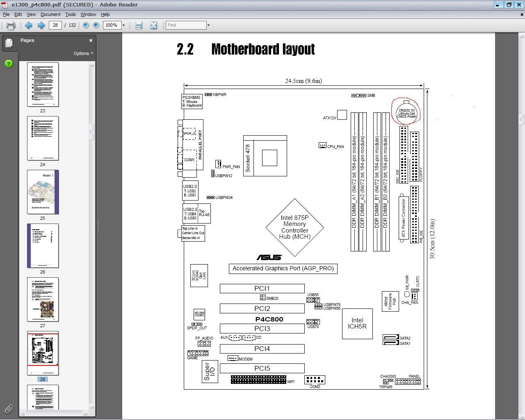This screenshot has height=420, width=525.
Task: Open the Tools menu
Action: point(70,14)
